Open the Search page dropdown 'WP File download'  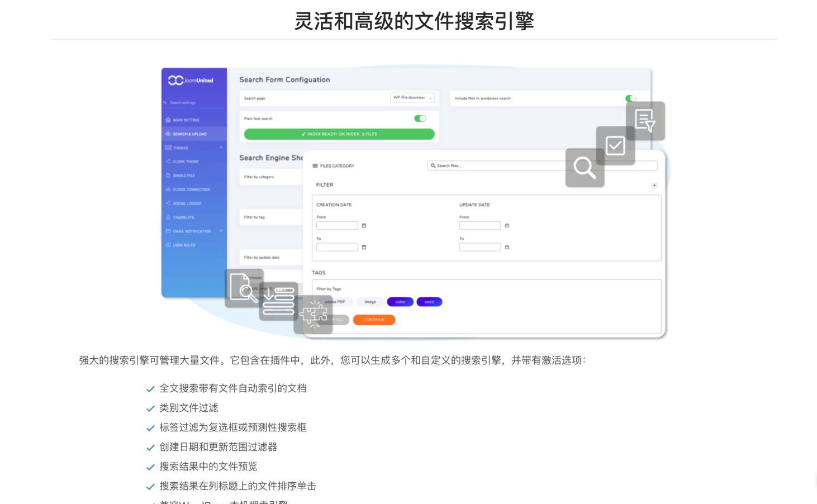coord(412,98)
